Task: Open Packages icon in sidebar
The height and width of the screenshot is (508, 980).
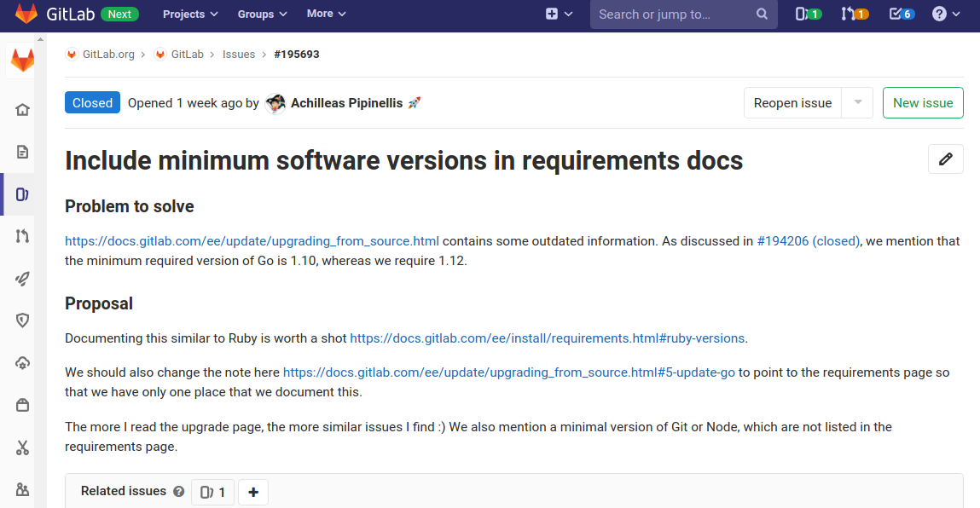Action: click(x=22, y=405)
